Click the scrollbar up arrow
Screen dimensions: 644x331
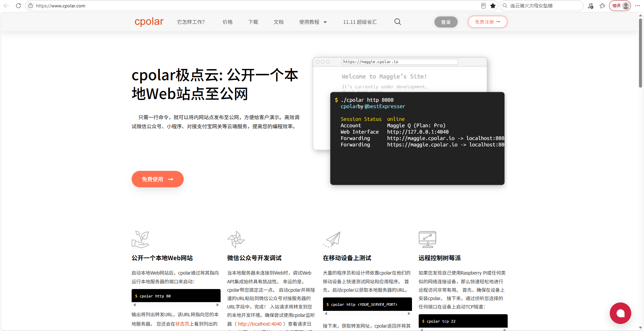click(x=641, y=15)
